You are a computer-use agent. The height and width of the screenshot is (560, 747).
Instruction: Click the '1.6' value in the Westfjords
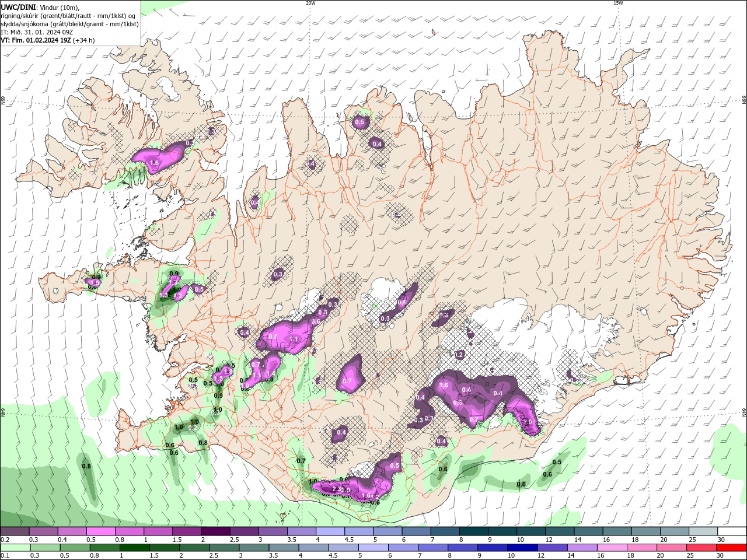coord(155,163)
